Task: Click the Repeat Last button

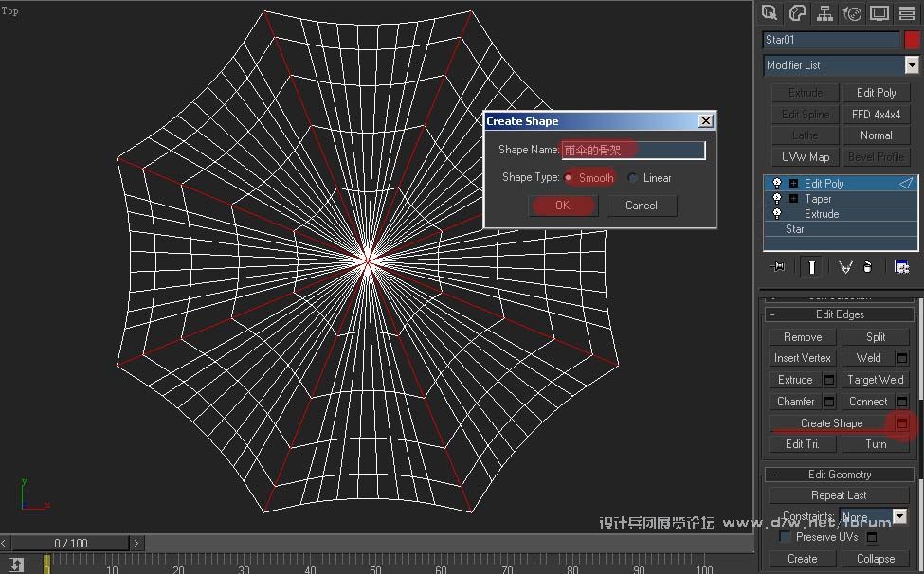Action: point(839,495)
